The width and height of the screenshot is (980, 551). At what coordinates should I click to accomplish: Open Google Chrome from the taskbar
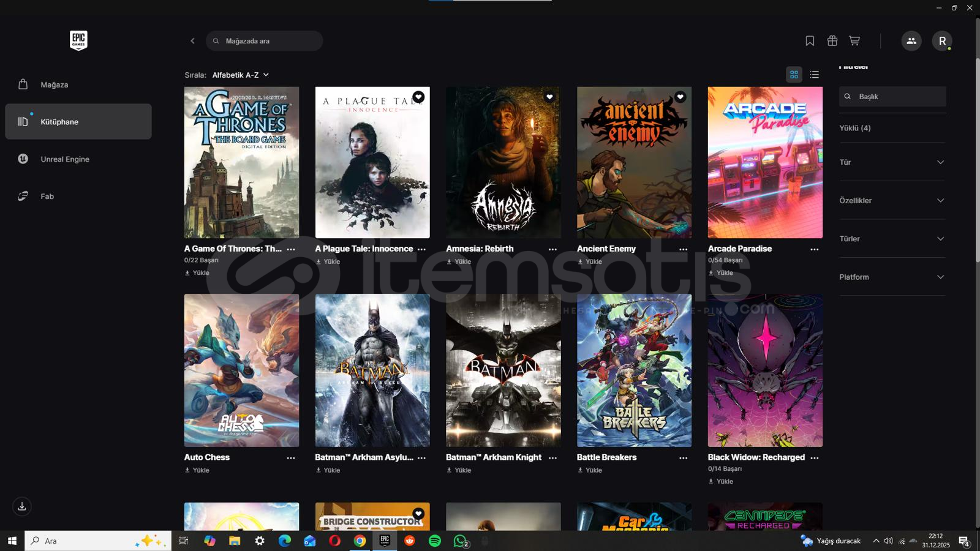click(360, 541)
